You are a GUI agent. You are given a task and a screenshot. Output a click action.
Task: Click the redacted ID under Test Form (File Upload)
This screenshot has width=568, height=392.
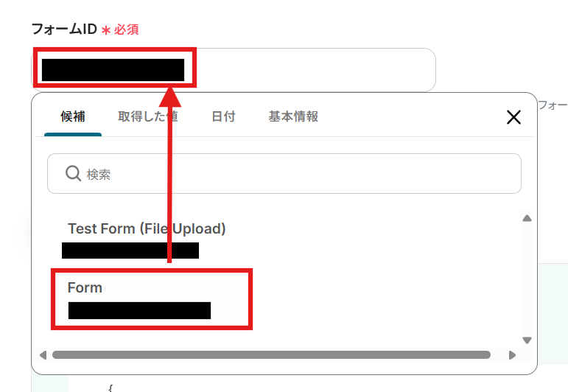click(x=130, y=251)
